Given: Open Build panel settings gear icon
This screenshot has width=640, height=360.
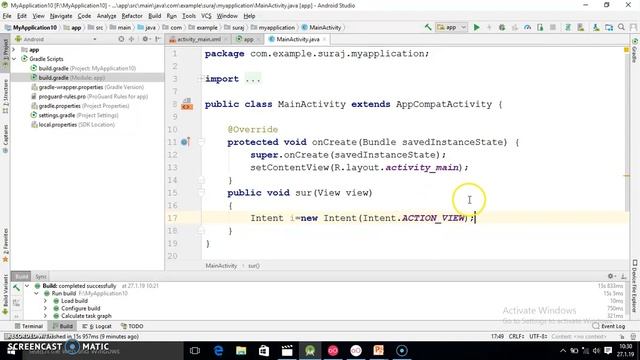Looking at the screenshot, I should coord(611,276).
